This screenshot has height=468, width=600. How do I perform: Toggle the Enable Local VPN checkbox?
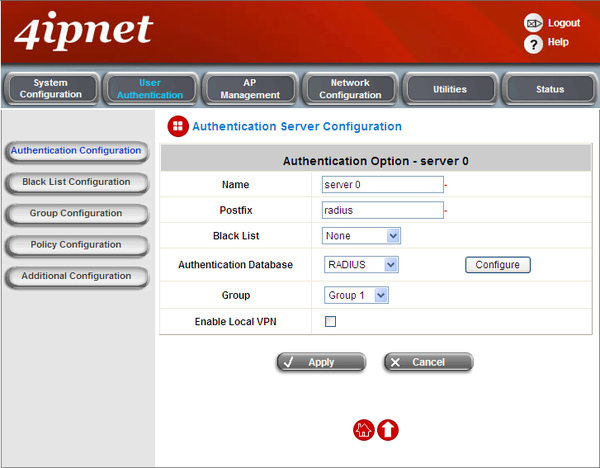330,321
